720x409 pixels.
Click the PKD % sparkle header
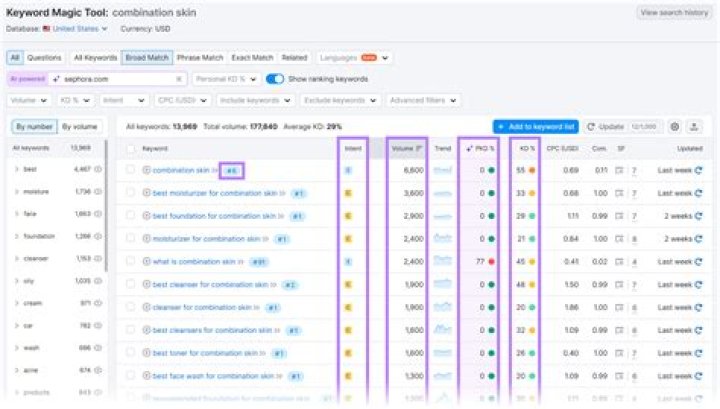pos(480,148)
